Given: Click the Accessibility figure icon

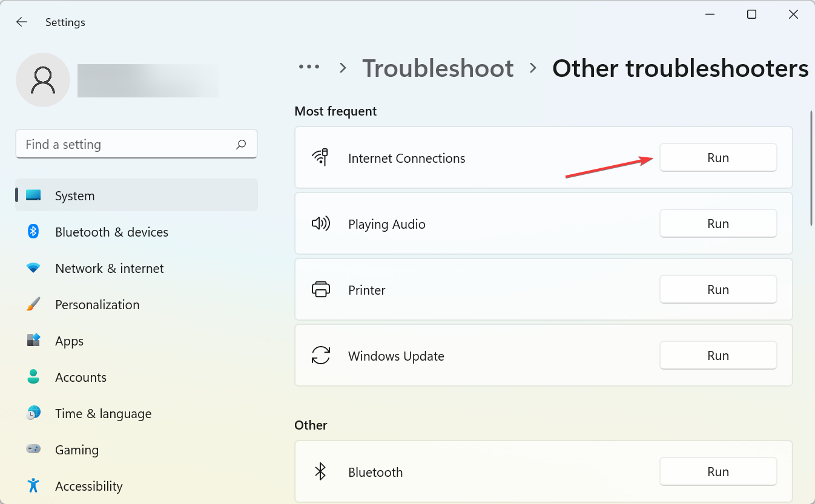Looking at the screenshot, I should coord(33,486).
